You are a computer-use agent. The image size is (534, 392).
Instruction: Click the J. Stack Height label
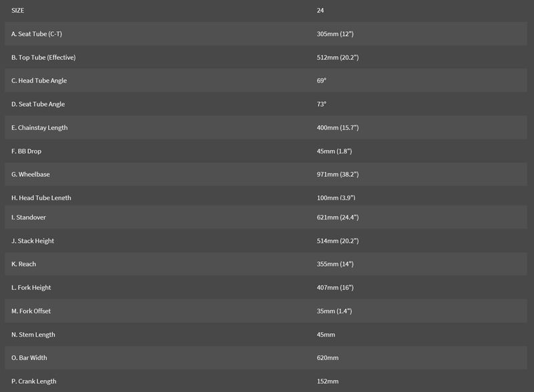pos(33,241)
